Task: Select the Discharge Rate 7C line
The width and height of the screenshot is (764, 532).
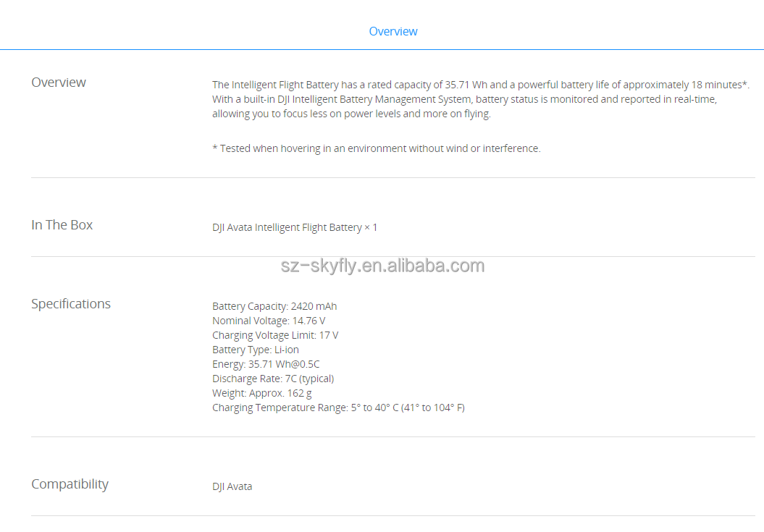Action: (x=273, y=379)
